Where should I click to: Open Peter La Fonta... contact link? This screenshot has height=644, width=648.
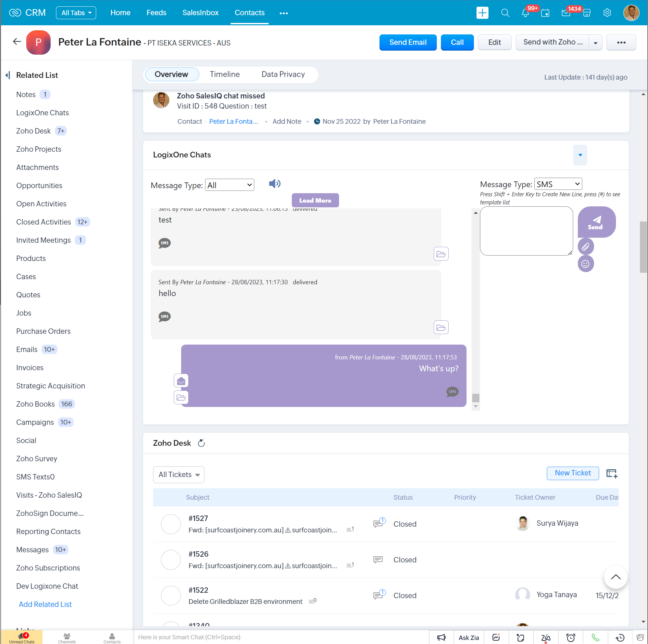click(233, 121)
